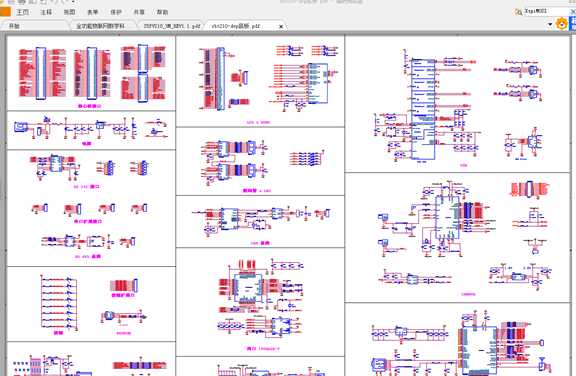The image size is (576, 376).
Task: Switch to the 全功能 document tab
Action: 104,26
